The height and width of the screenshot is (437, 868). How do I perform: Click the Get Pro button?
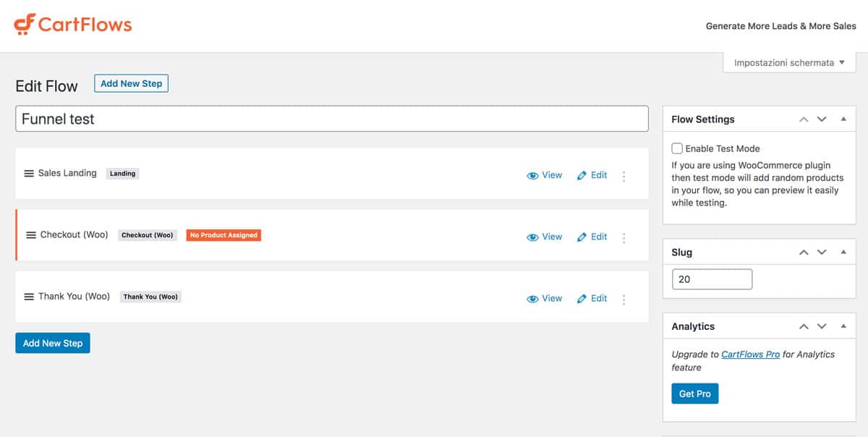pyautogui.click(x=695, y=394)
